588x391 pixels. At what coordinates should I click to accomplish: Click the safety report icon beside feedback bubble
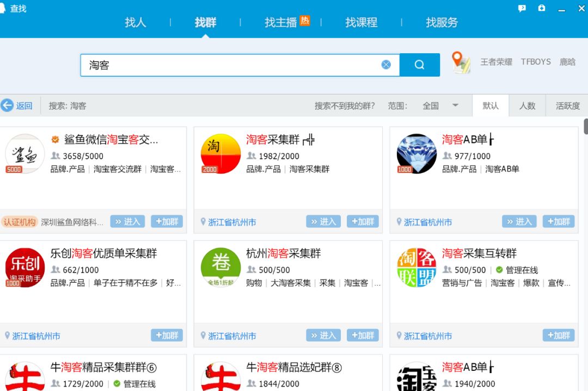point(542,8)
